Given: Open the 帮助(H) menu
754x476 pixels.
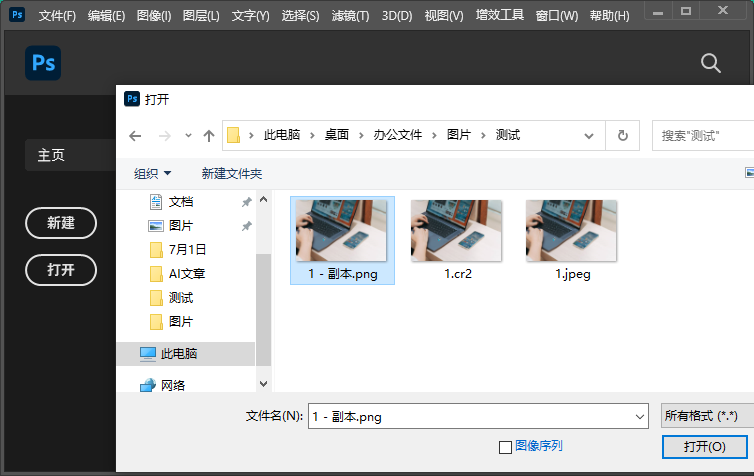Looking at the screenshot, I should click(x=609, y=16).
